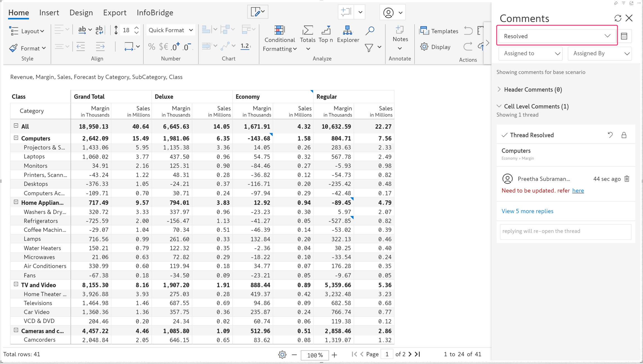
Task: Click the reply text box
Action: 565,231
